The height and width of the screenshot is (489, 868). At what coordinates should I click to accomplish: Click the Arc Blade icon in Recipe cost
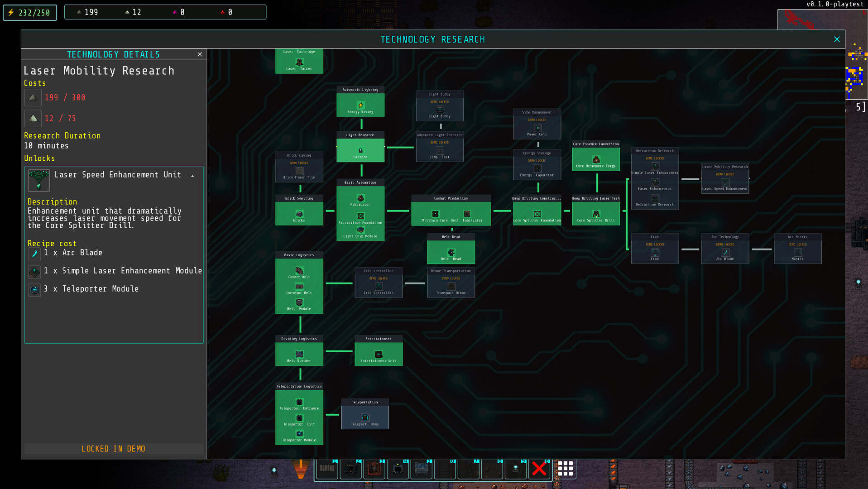tap(34, 254)
